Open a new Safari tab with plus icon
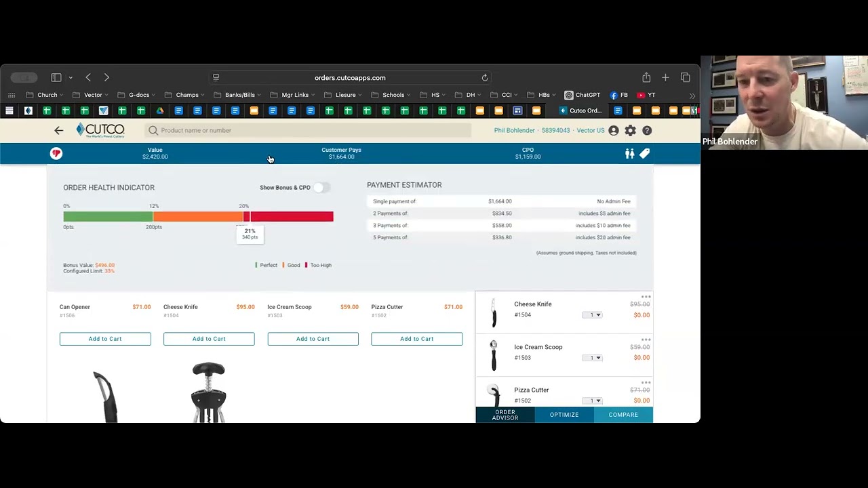868x488 pixels. pyautogui.click(x=665, y=78)
